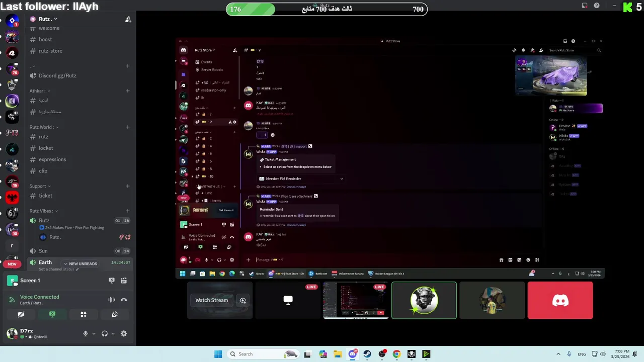Open User Settings gear
644x362 pixels.
(x=124, y=333)
